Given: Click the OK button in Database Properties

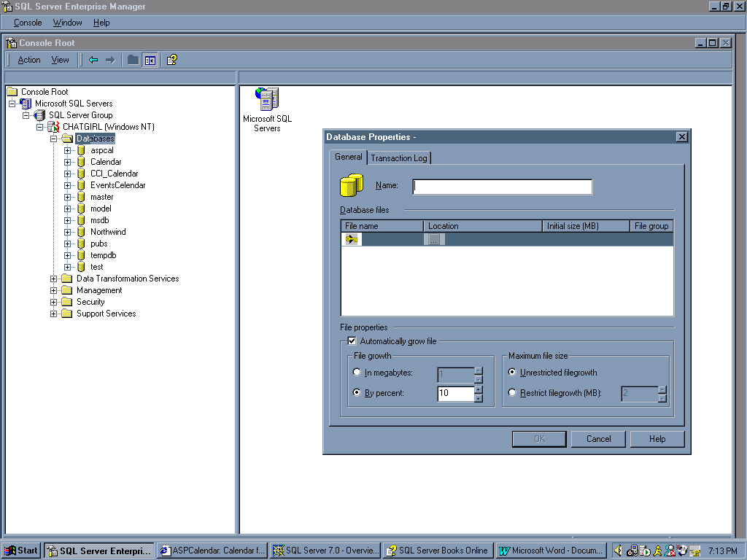Looking at the screenshot, I should pos(539,439).
